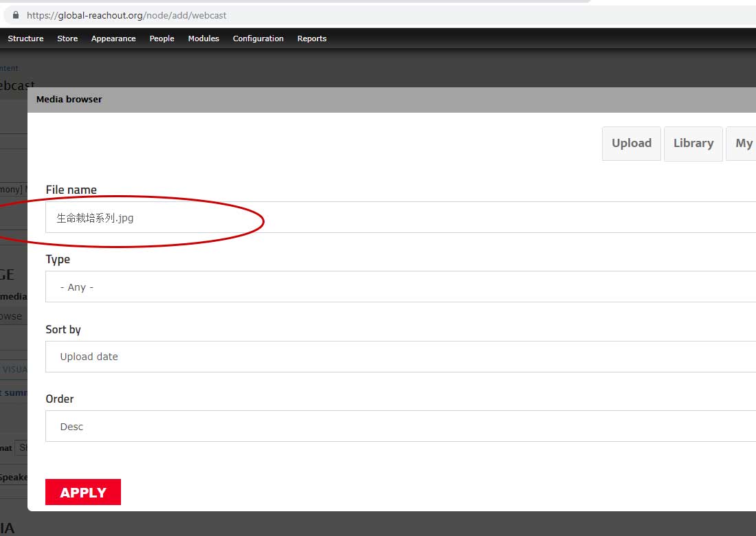Expand the Type dropdown set to Any

[401, 287]
